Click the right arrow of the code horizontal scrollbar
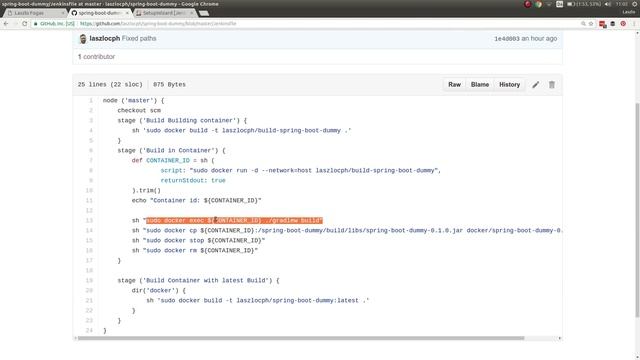 click(x=560, y=338)
